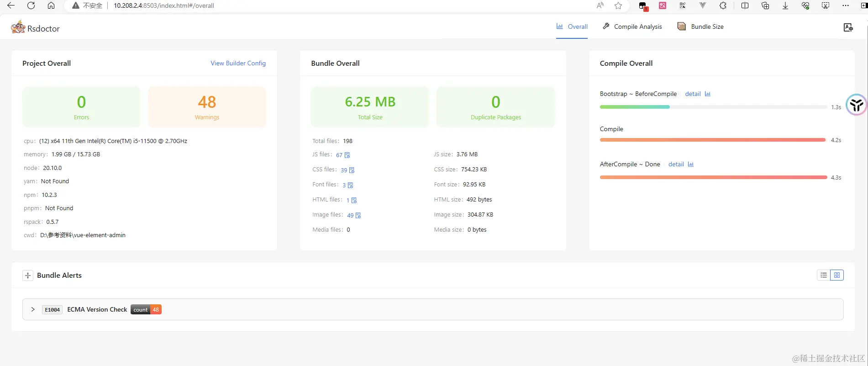Click the not-secure warning triangle icon
Screen dimensions: 868x366
(x=76, y=5)
